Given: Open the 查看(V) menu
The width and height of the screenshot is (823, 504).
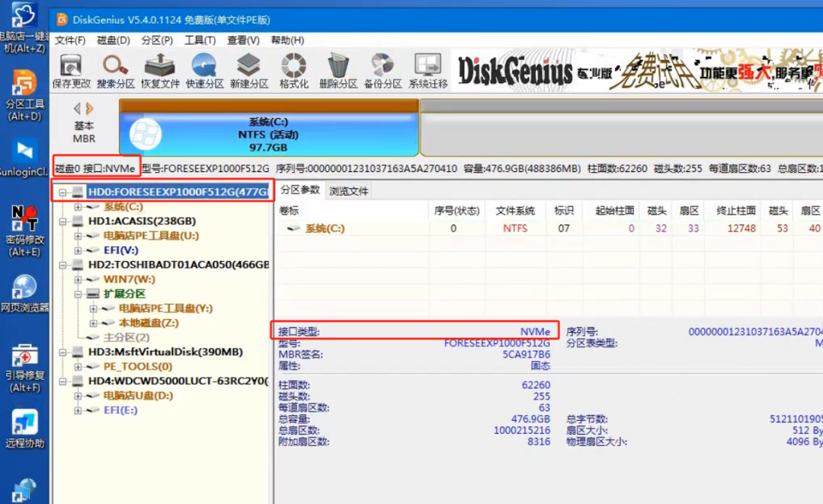Looking at the screenshot, I should pos(243,40).
